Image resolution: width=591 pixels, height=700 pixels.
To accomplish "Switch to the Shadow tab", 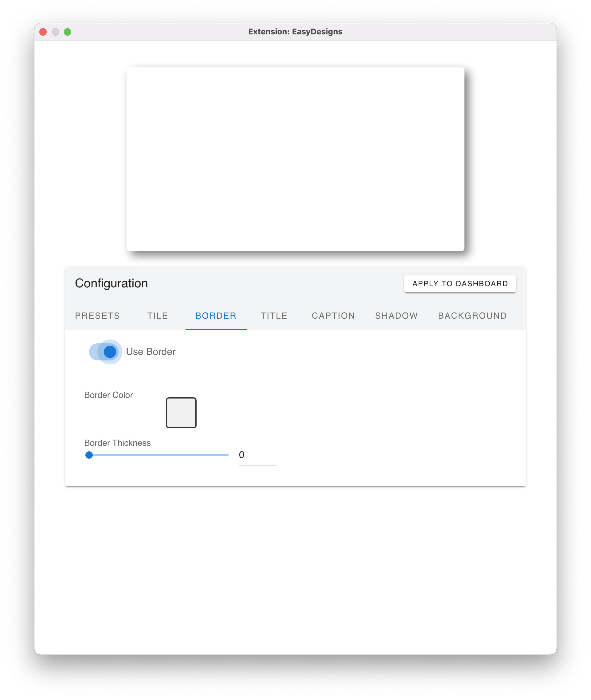I will (x=396, y=316).
